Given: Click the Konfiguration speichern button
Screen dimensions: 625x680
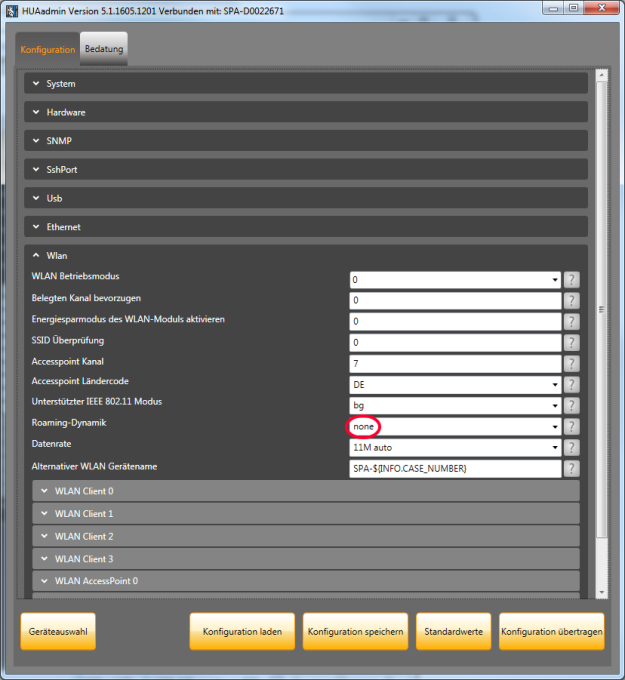Looking at the screenshot, I should pos(355,632).
